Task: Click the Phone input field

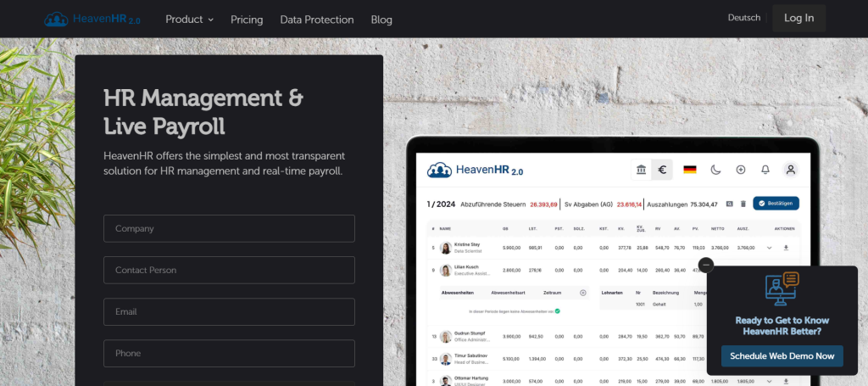Action: [229, 353]
